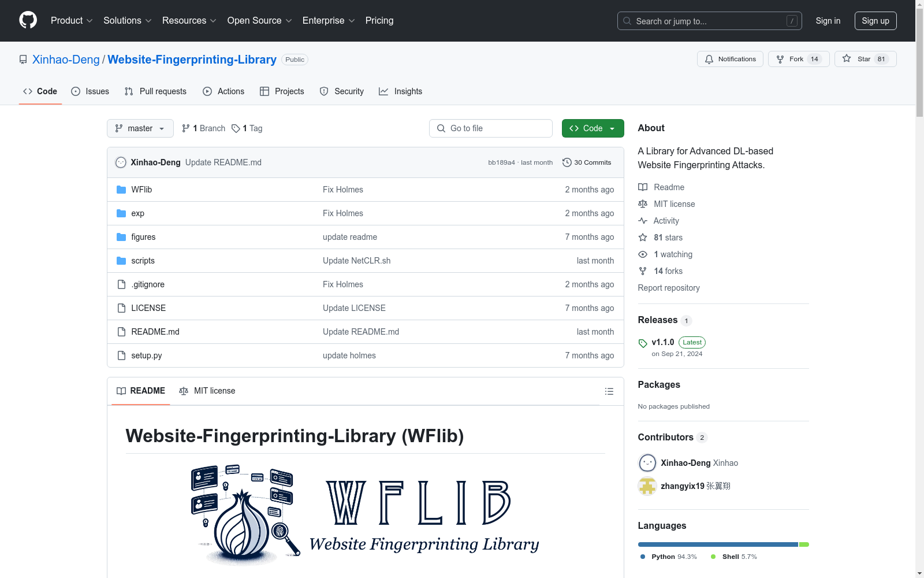Click the watching eye icon
This screenshot has height=578, width=924.
click(643, 254)
